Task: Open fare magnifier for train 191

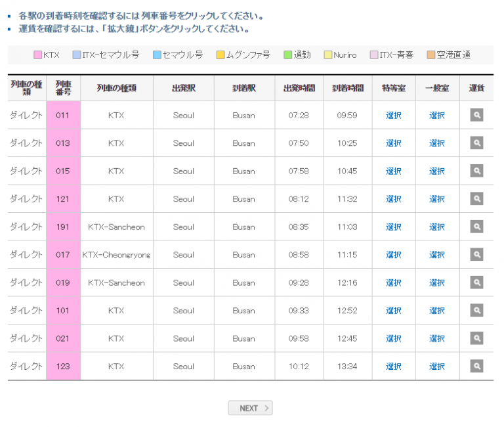Action: [476, 227]
